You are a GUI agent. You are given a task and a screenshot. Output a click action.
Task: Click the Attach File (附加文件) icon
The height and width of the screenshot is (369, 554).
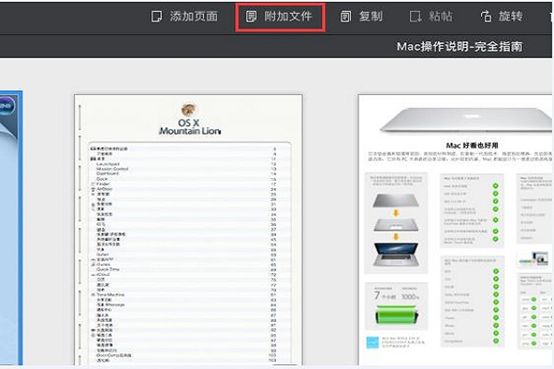[251, 16]
